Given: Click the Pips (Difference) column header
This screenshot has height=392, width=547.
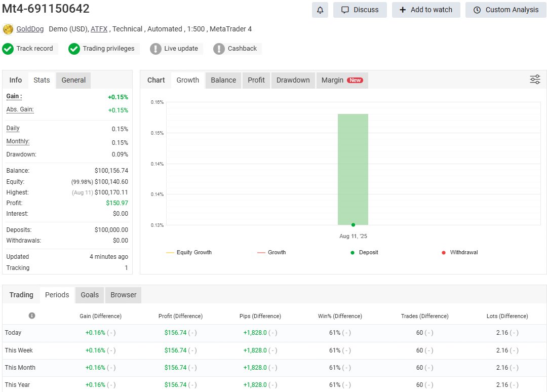Looking at the screenshot, I should pyautogui.click(x=260, y=316).
